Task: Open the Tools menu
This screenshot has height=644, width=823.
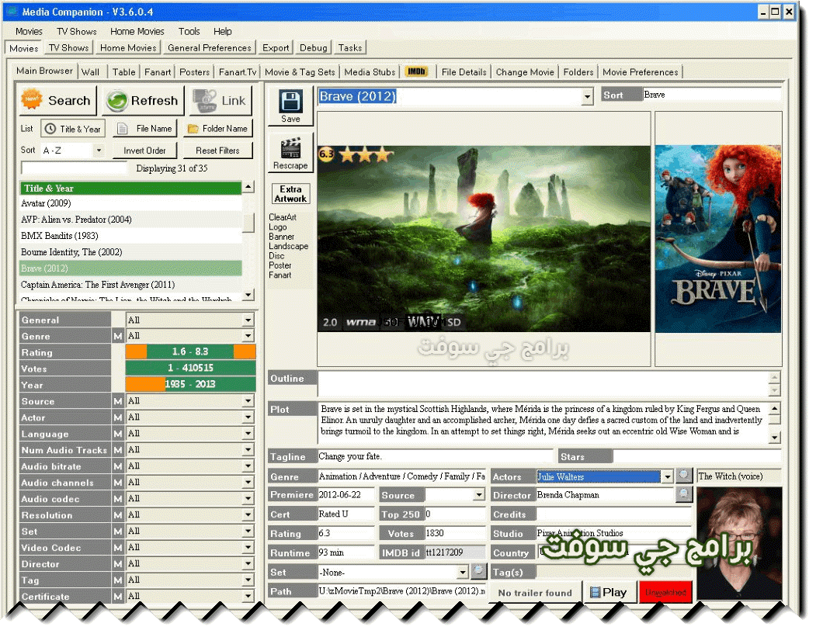Action: 189,32
